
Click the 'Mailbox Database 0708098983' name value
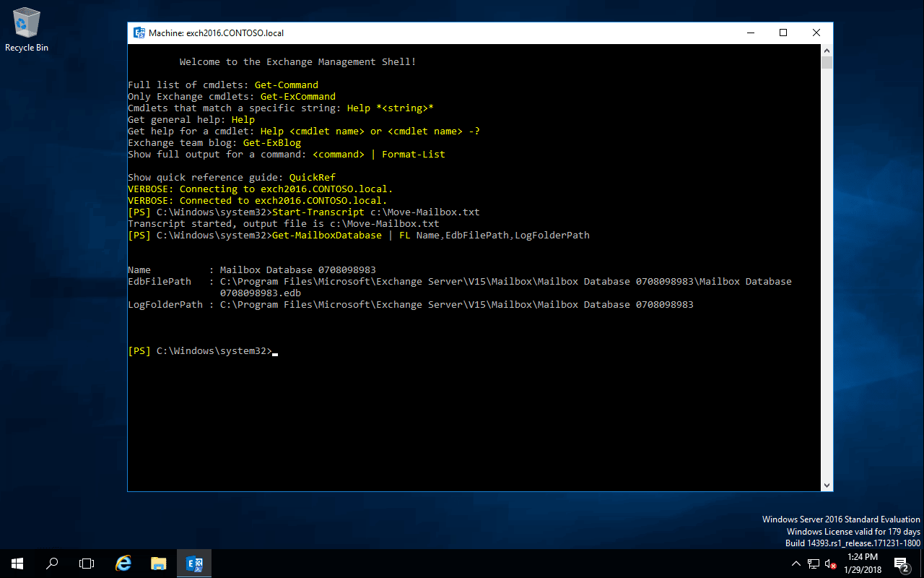tap(298, 270)
